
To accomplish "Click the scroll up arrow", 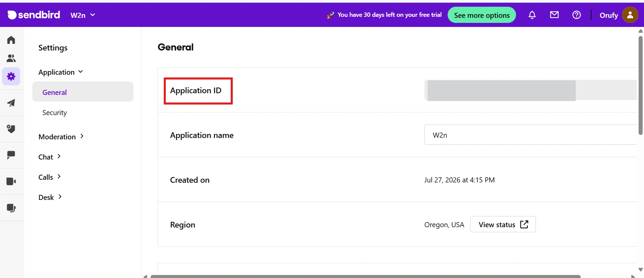I will [641, 31].
